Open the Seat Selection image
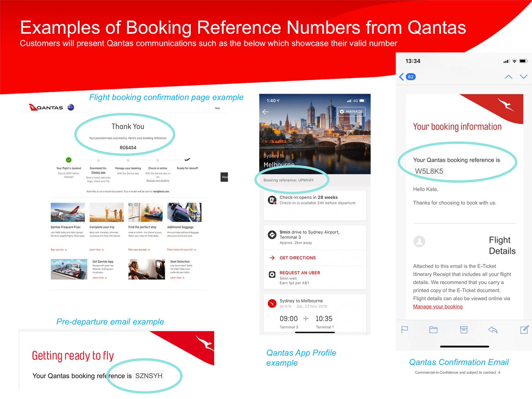 point(146,269)
